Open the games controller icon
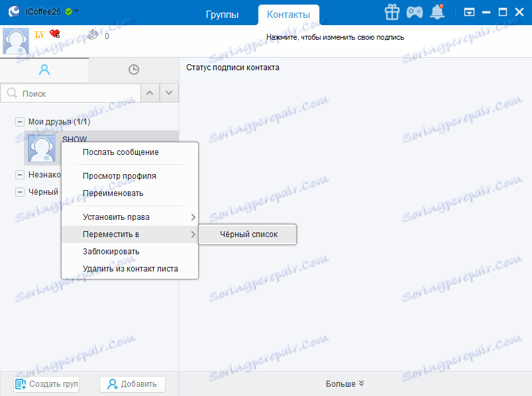 pyautogui.click(x=415, y=12)
